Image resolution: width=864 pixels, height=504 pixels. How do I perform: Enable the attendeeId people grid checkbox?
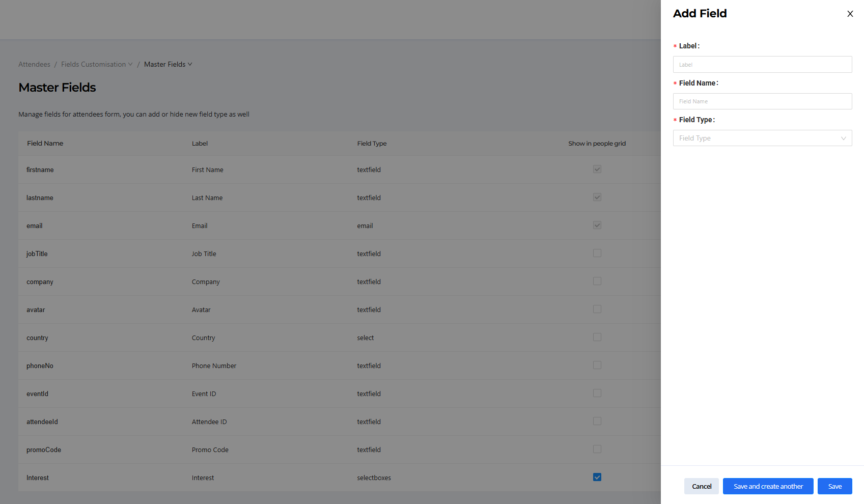(597, 421)
